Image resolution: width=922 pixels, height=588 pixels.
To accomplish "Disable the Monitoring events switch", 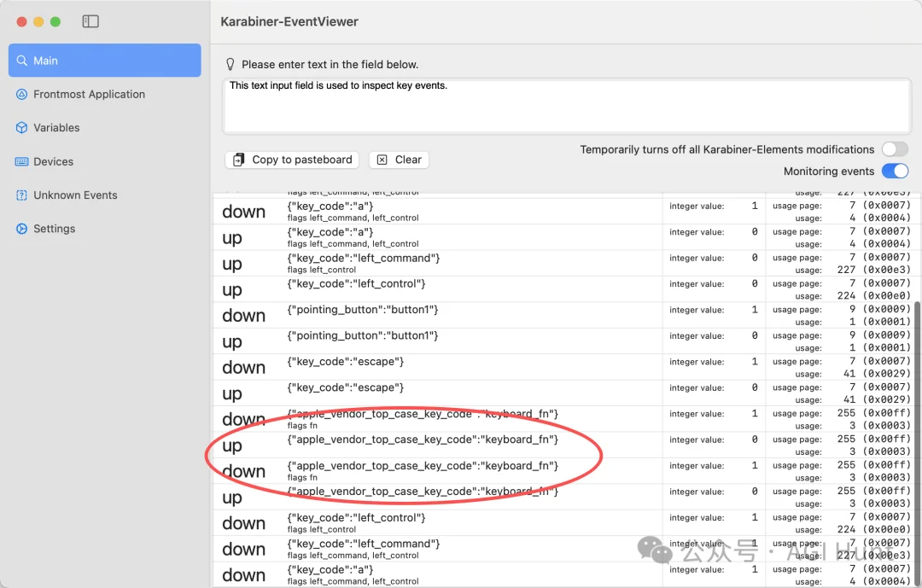I will (x=895, y=172).
